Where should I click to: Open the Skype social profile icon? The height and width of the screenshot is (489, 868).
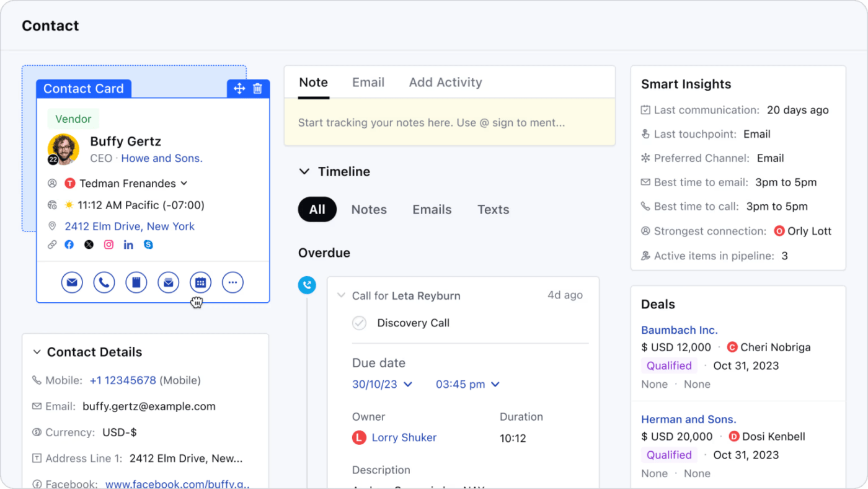148,244
